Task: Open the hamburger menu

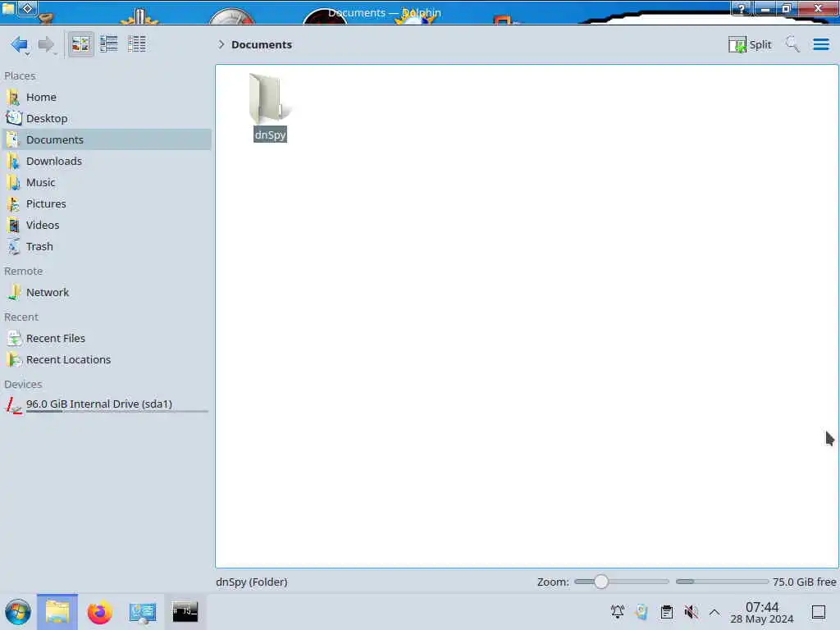Action: click(820, 44)
